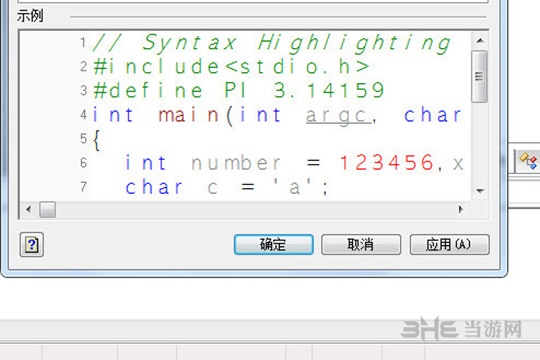
Task: Open help with the question mark icon
Action: click(32, 245)
